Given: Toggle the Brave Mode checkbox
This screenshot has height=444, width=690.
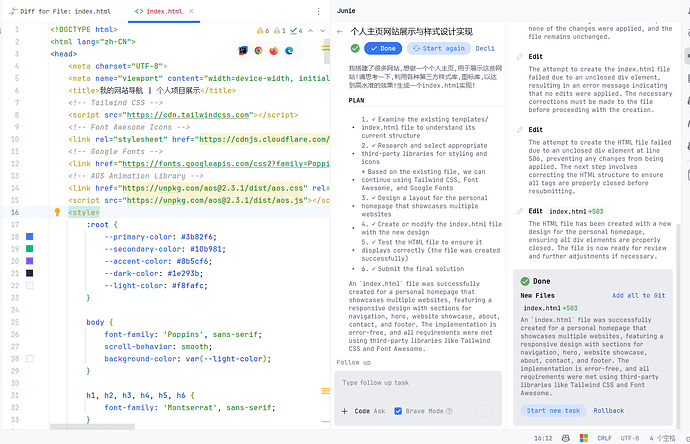Looking at the screenshot, I should pos(398,411).
